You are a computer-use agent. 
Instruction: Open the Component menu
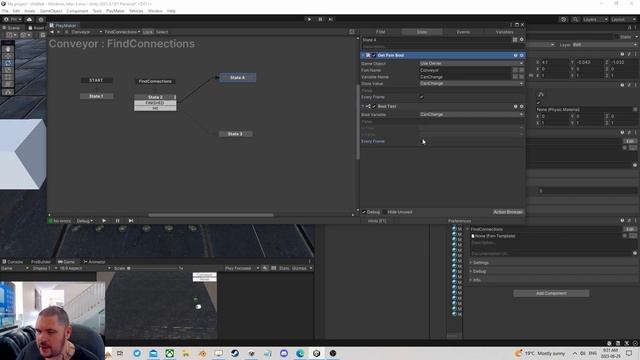[x=77, y=11]
